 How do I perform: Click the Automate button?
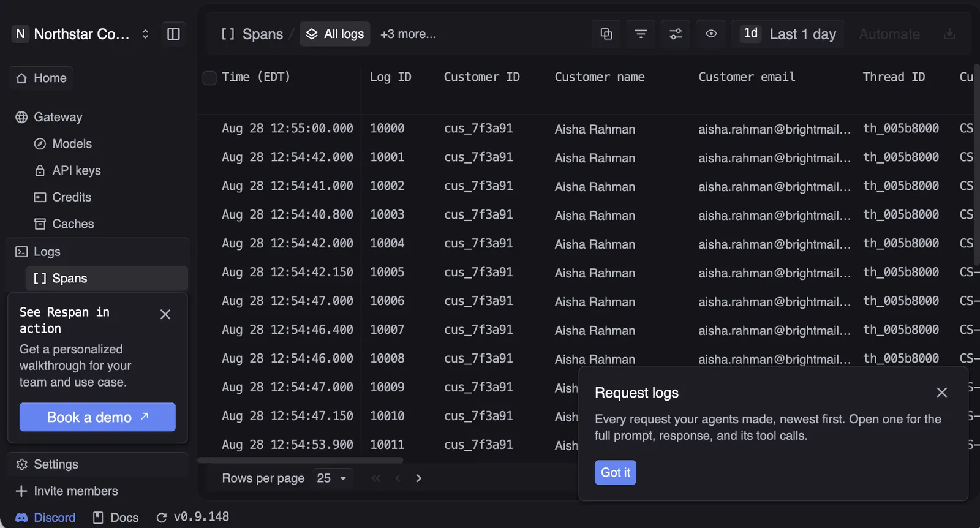pos(889,34)
